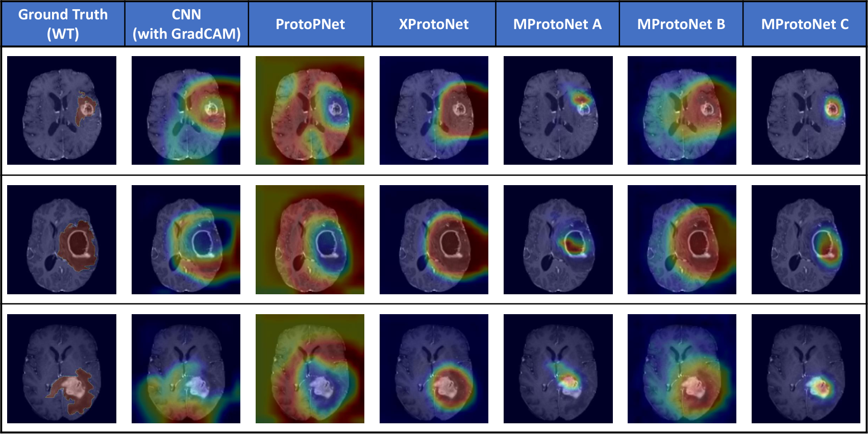Select first-row ProtoPNet heatmap image

point(310,110)
